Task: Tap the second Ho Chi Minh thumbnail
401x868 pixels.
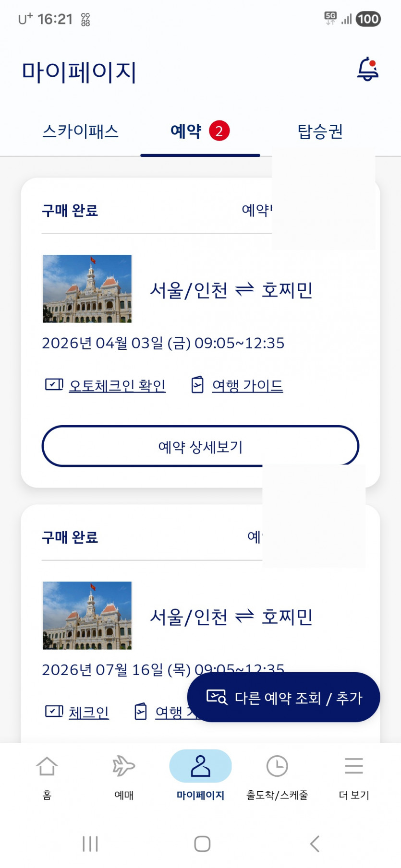Action: (x=87, y=616)
